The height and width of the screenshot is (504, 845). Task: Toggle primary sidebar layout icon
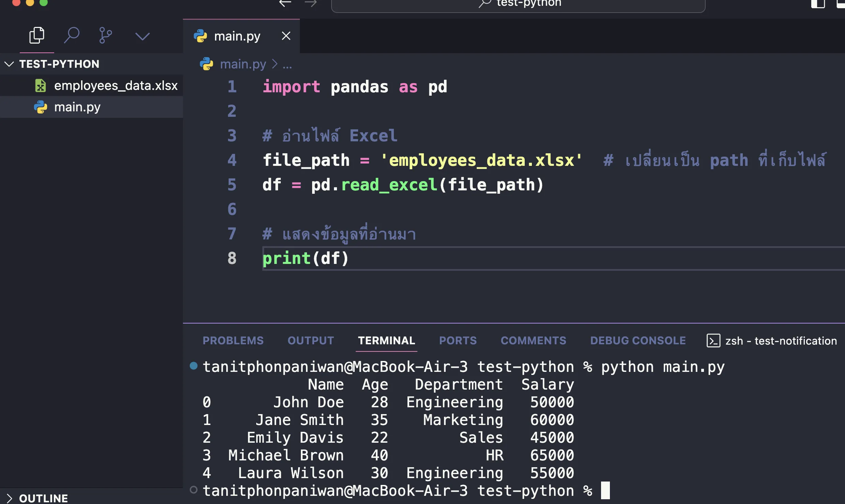click(x=818, y=4)
